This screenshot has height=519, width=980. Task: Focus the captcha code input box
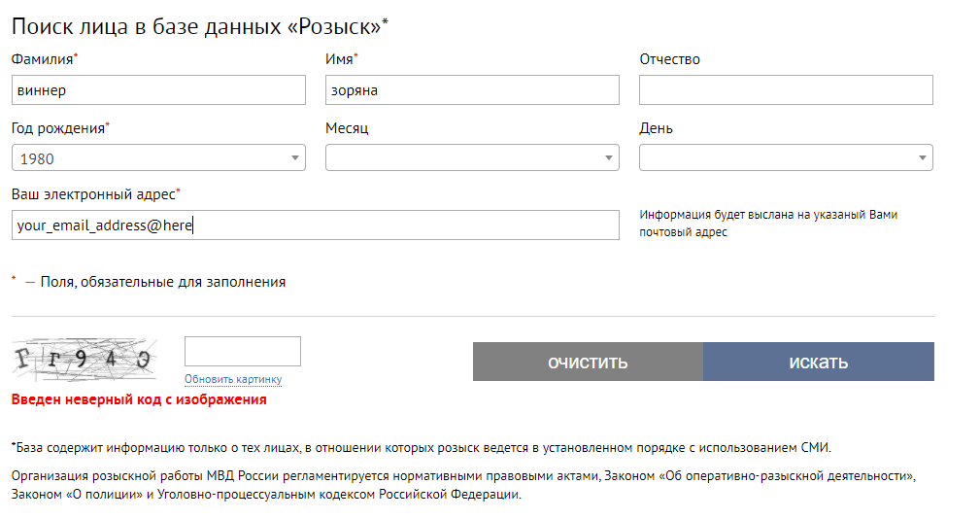click(x=243, y=351)
